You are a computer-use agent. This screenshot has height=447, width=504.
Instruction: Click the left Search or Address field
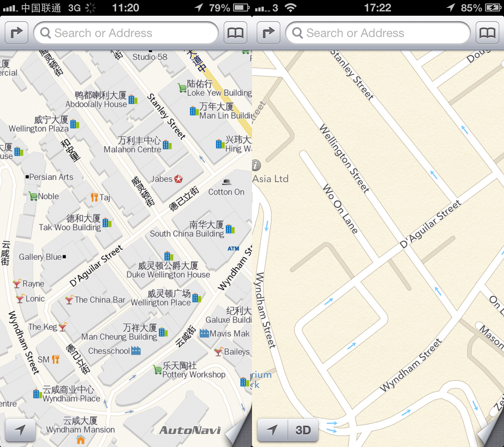tap(126, 33)
